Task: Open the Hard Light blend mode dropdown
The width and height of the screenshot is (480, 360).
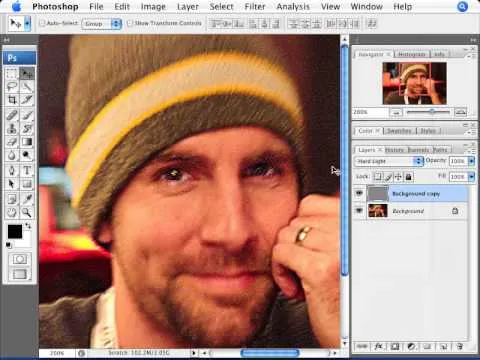Action: 389,161
